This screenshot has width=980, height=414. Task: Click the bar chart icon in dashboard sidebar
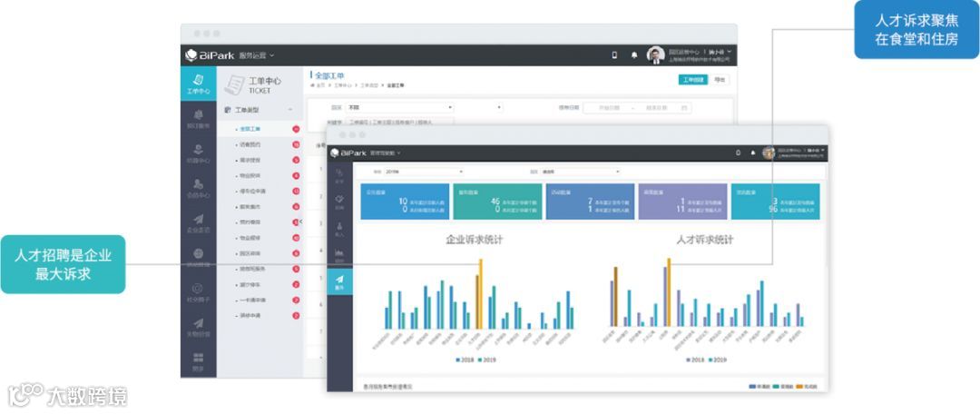[339, 253]
